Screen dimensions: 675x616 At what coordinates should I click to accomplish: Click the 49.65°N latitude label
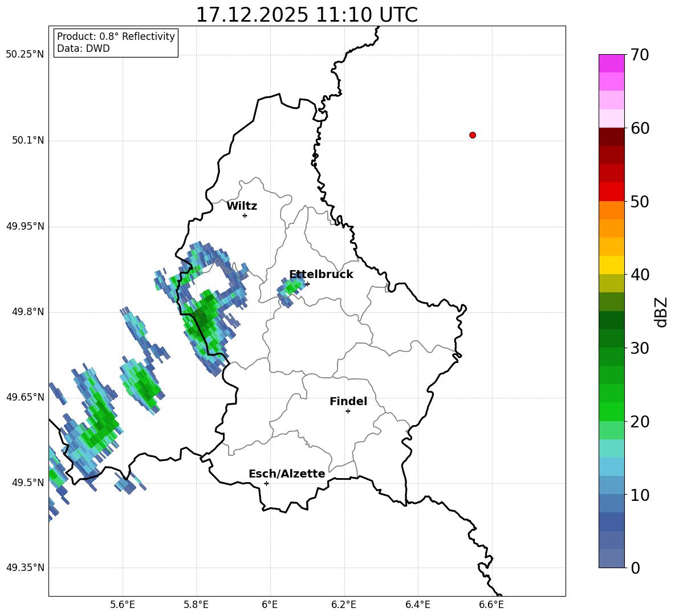click(25, 397)
